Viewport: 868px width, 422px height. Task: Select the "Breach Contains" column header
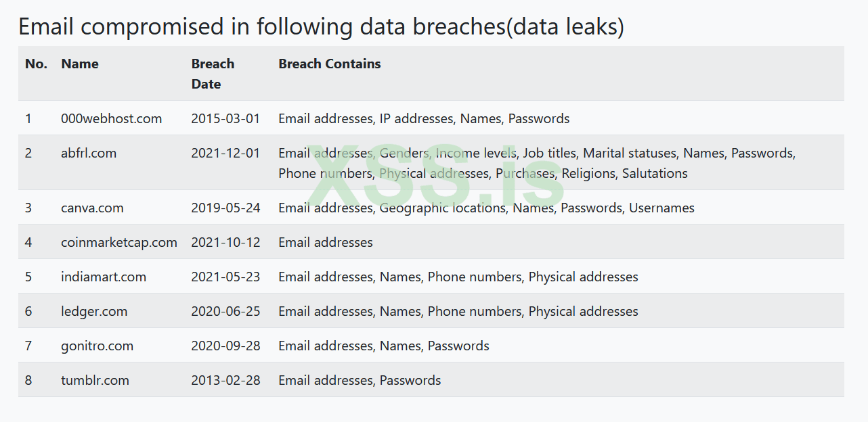[330, 64]
